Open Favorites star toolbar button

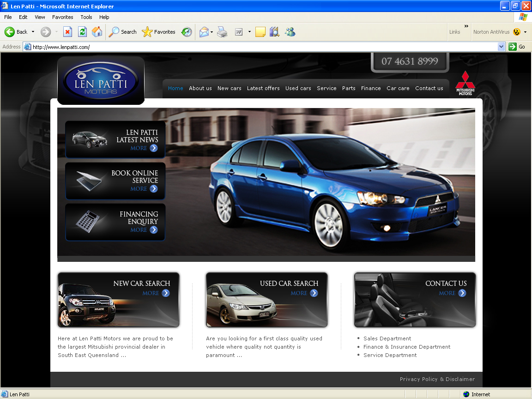click(x=158, y=32)
